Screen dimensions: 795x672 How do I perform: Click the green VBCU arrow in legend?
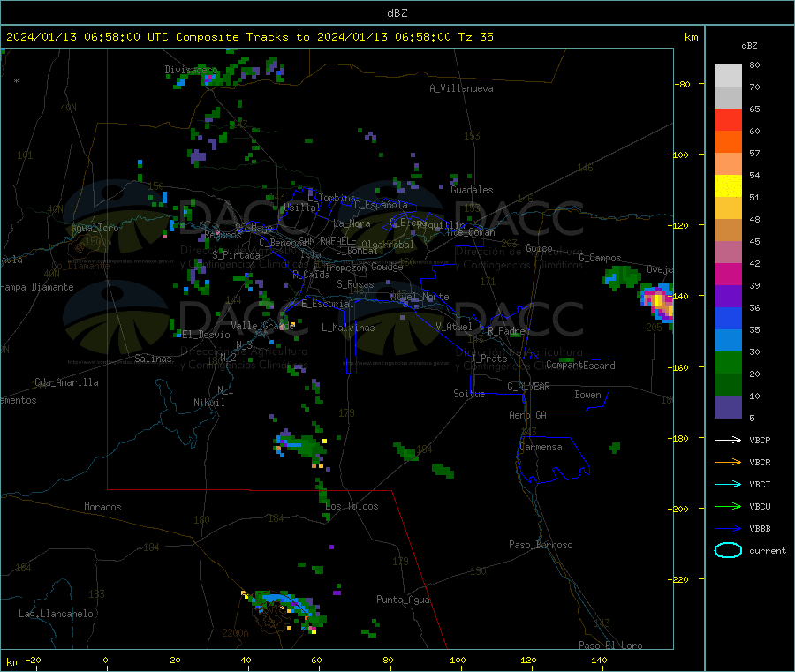tap(728, 506)
